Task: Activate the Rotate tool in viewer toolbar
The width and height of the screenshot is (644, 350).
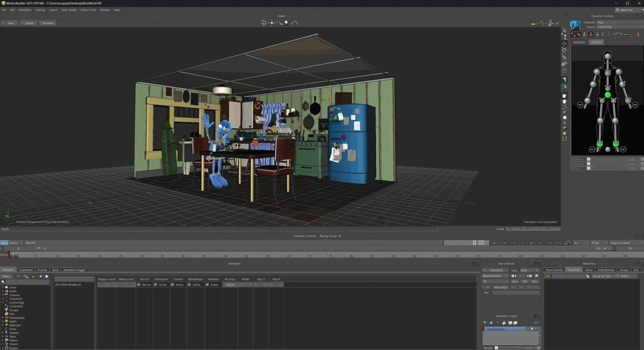Action: (564, 50)
